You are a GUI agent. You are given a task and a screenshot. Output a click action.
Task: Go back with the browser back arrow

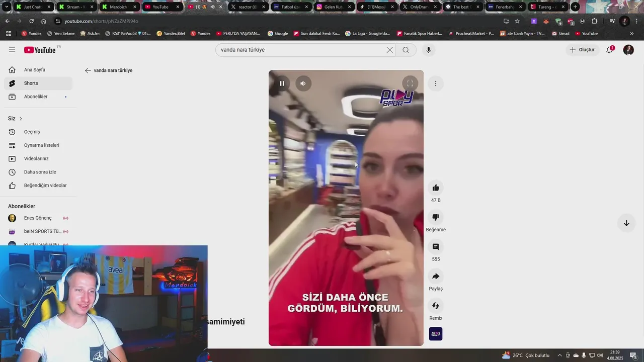coord(7,21)
